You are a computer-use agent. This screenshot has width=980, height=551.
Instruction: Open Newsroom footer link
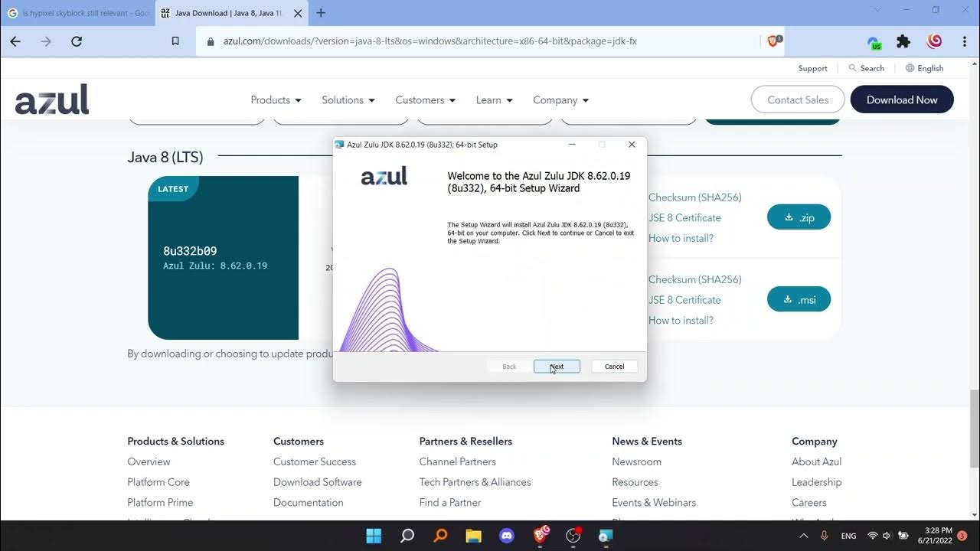(636, 461)
